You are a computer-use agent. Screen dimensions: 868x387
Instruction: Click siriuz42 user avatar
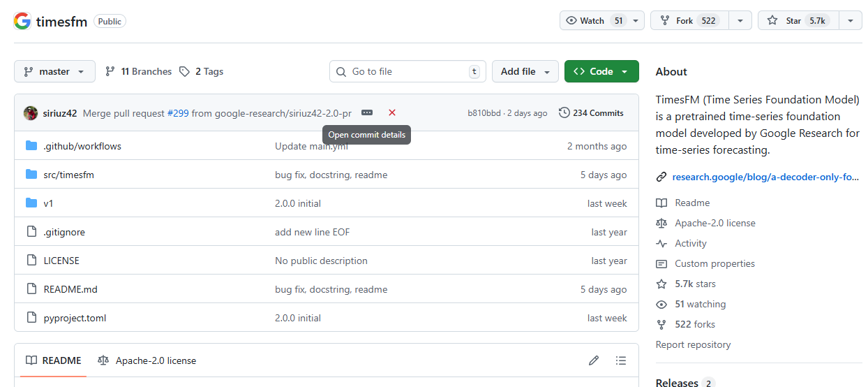click(31, 113)
